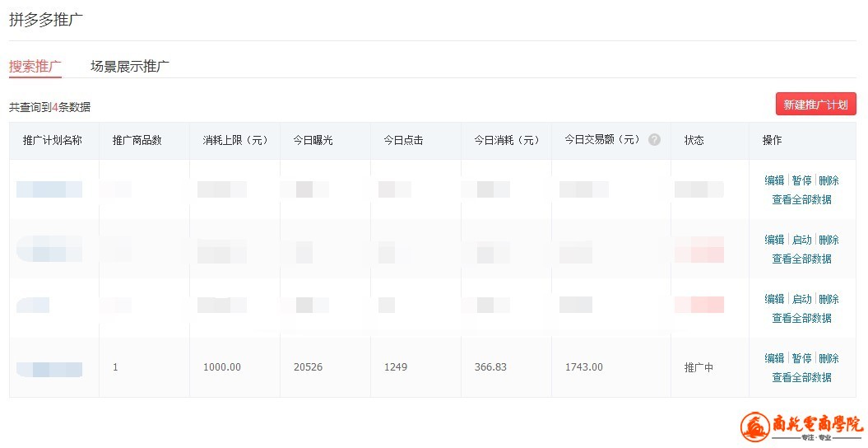Switch to the 场景展示推广 tab
This screenshot has width=868, height=448.
pyautogui.click(x=129, y=67)
